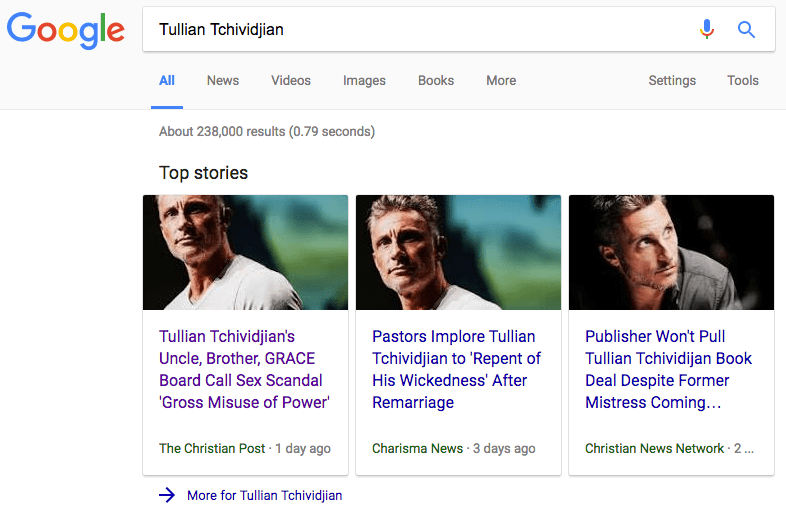The height and width of the screenshot is (514, 786).
Task: Open 'Gross Misuse of Power' story headline
Action: coord(244,369)
